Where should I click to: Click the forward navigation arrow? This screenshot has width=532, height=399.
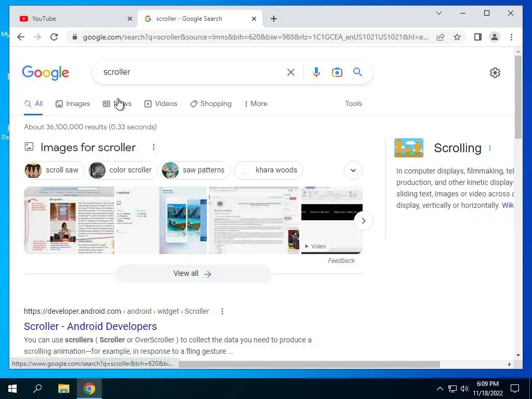tap(37, 37)
